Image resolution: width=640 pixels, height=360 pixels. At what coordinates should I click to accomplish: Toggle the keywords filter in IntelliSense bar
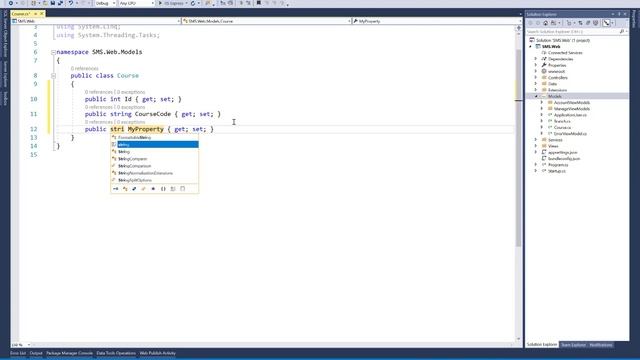coord(173,189)
